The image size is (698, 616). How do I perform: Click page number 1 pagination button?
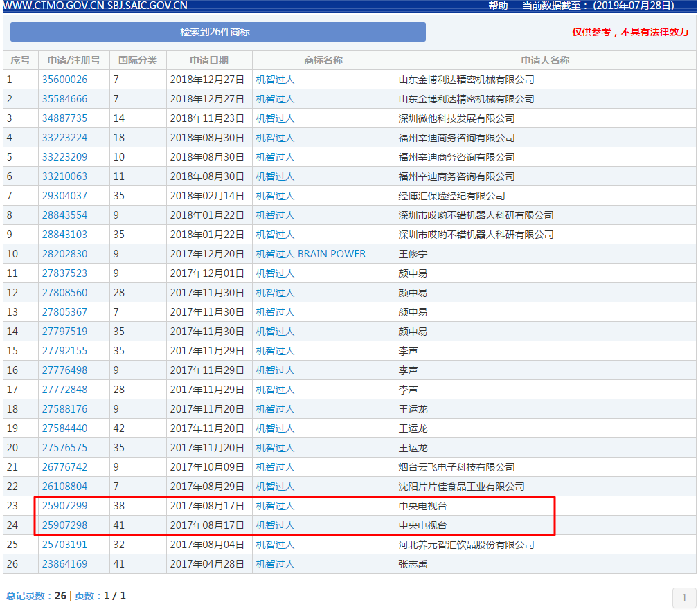point(683,598)
